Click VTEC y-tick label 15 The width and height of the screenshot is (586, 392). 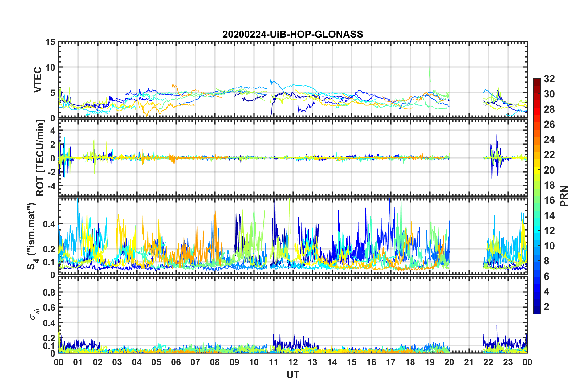50,42
